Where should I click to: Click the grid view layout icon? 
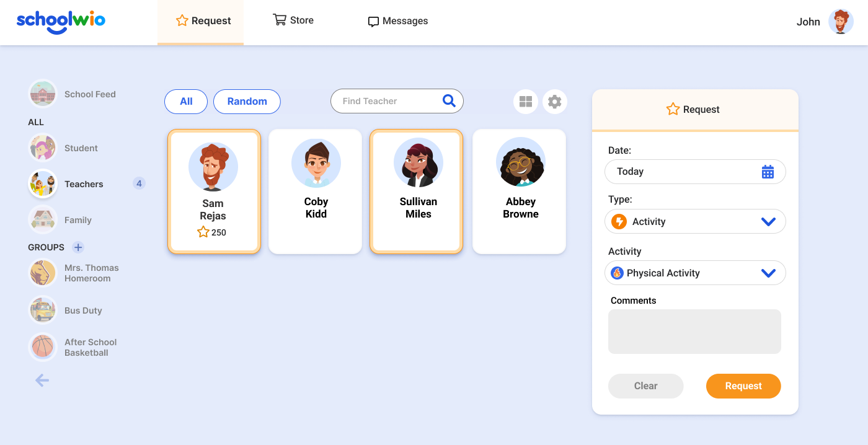coord(526,102)
